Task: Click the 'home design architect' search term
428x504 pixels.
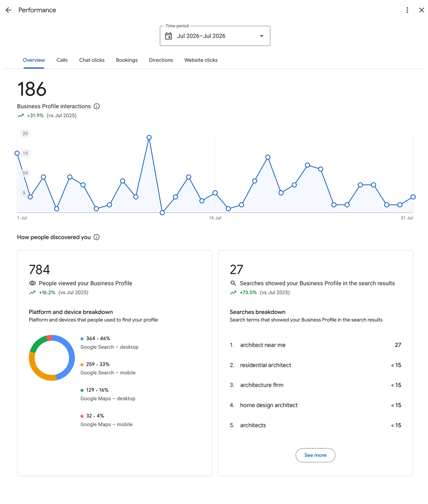Action: (269, 405)
